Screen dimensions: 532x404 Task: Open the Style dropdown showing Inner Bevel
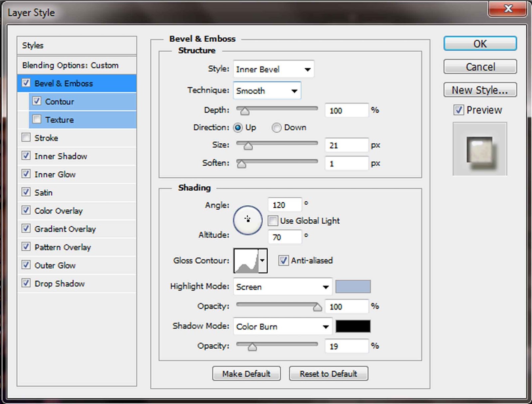coord(274,69)
